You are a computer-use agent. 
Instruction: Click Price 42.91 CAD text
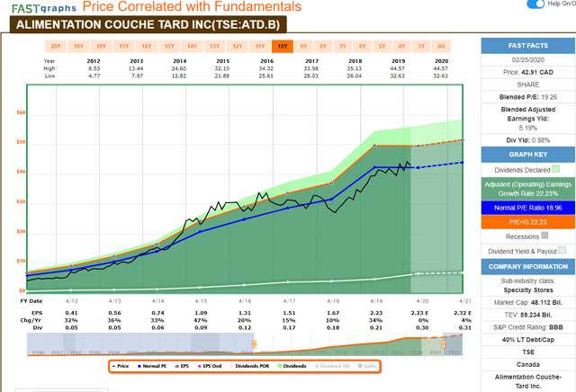pos(528,72)
